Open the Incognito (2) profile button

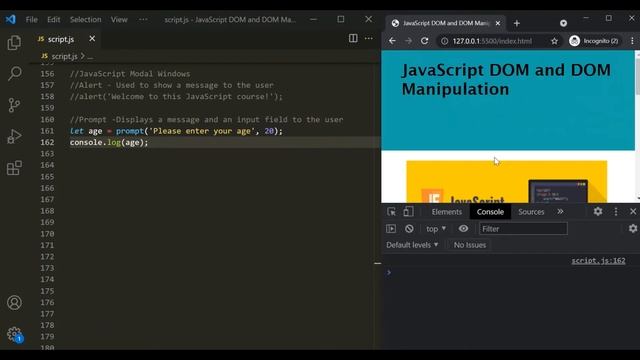coord(594,41)
